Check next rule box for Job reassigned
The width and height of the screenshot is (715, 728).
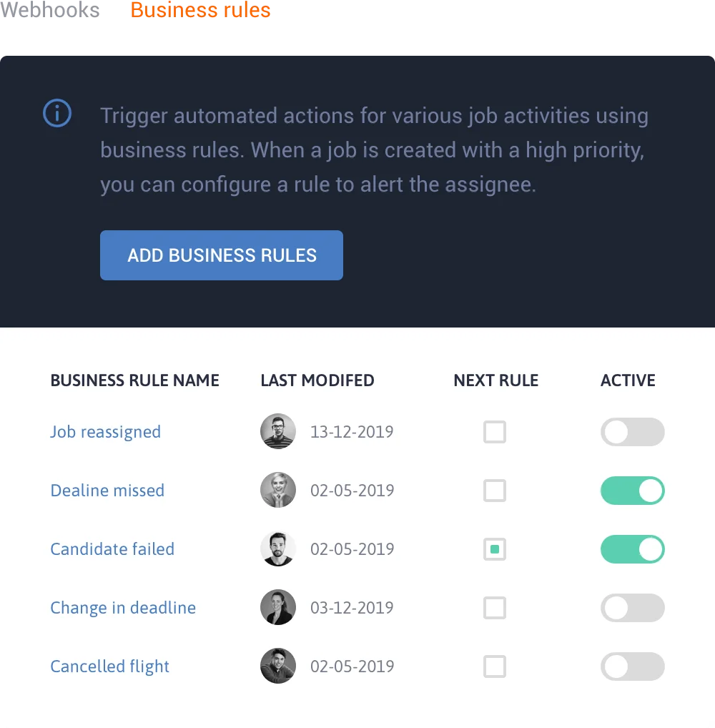click(495, 432)
